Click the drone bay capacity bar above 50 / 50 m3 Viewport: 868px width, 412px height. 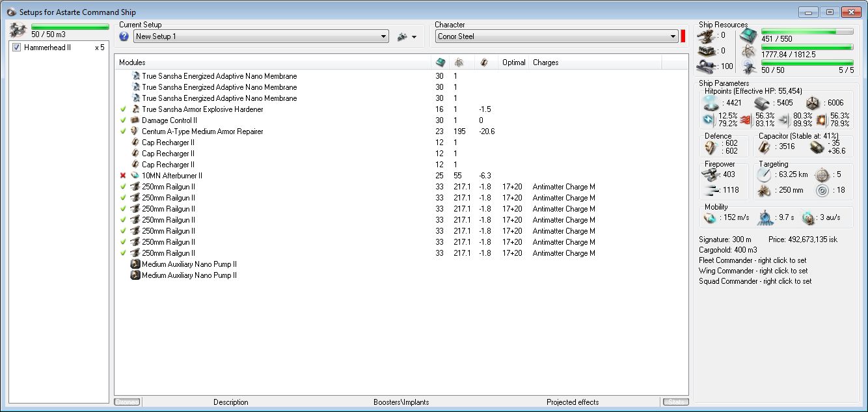(x=70, y=27)
